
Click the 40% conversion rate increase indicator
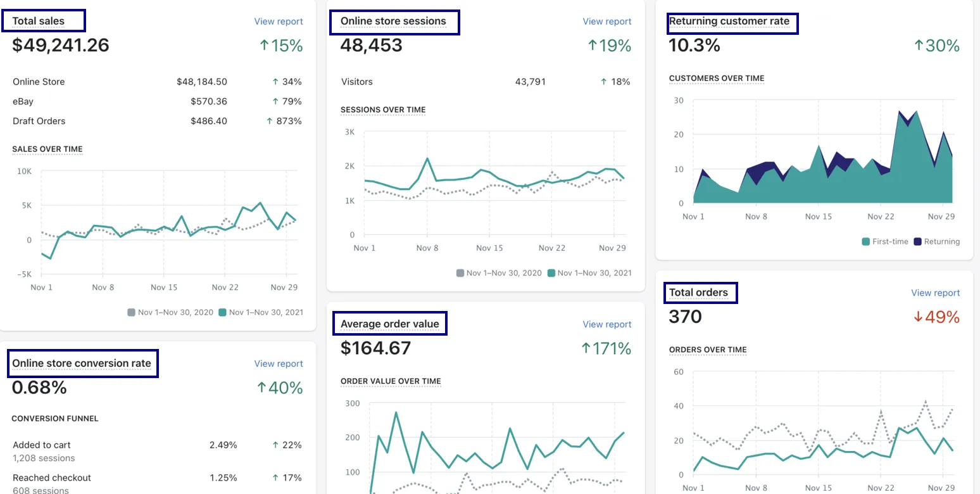tap(280, 388)
